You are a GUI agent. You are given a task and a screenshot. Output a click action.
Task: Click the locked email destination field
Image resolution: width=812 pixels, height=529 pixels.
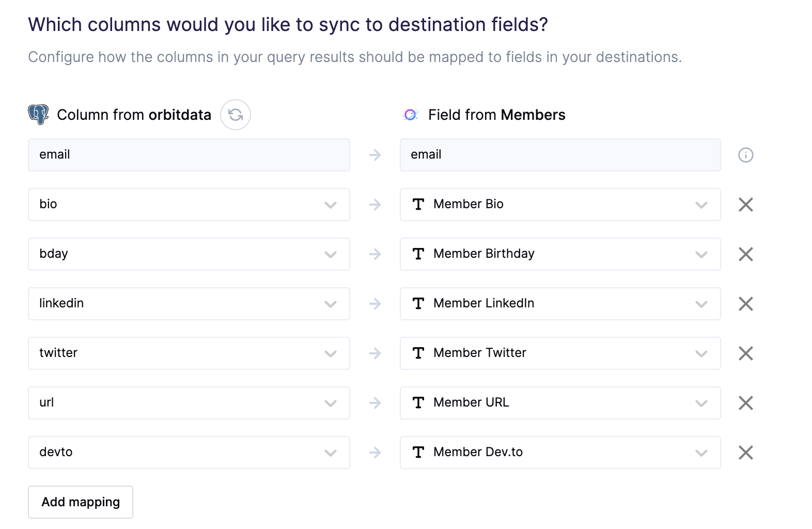coord(560,155)
